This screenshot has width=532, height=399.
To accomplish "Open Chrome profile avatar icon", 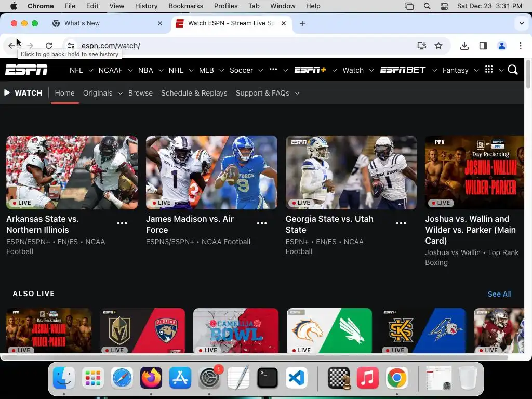I will [x=501, y=46].
